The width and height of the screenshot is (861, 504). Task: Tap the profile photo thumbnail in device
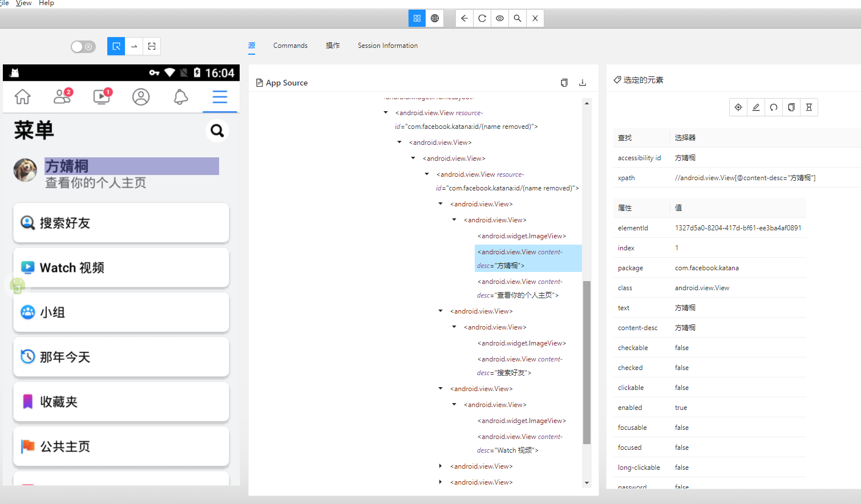25,170
